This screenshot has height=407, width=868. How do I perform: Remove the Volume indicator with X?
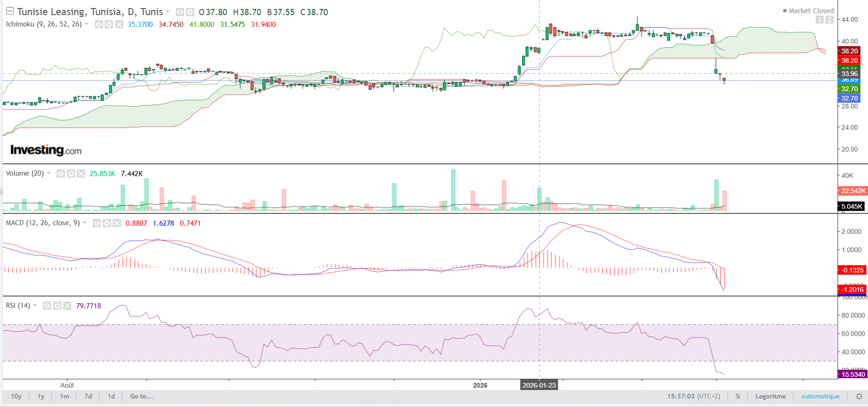pyautogui.click(x=81, y=174)
